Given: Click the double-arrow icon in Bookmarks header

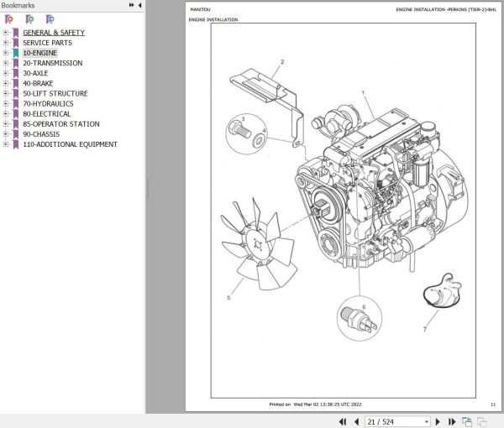Looking at the screenshot, I should (x=132, y=5).
